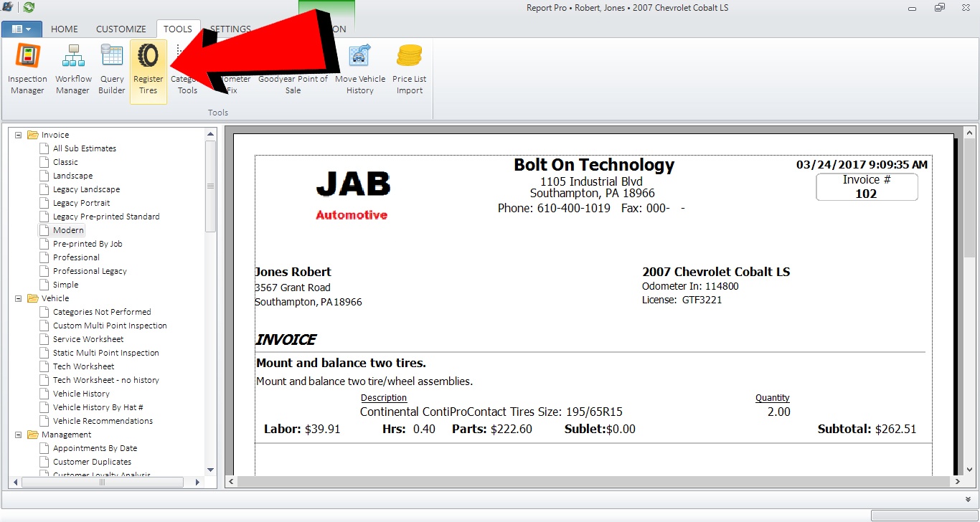This screenshot has height=522, width=980.
Task: Select the TOOLS ribbon tab
Action: point(178,29)
